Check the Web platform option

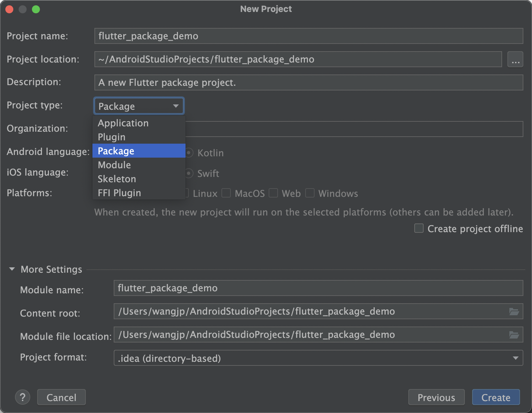pos(273,193)
